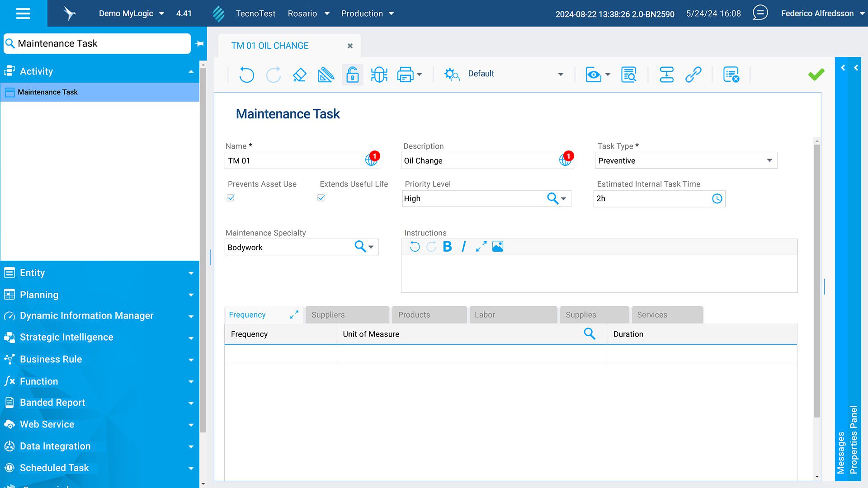
Task: Click the Estimated Internal Task Time field
Action: [x=651, y=199]
